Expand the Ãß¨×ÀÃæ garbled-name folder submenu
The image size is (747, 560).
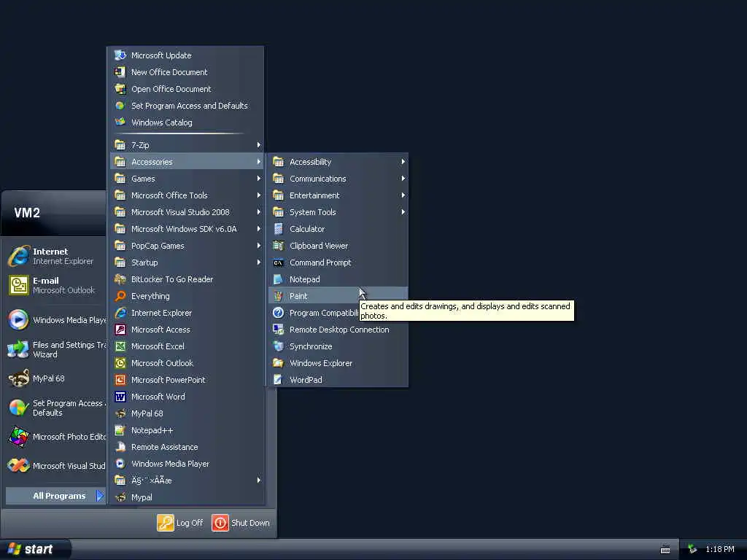coord(187,481)
